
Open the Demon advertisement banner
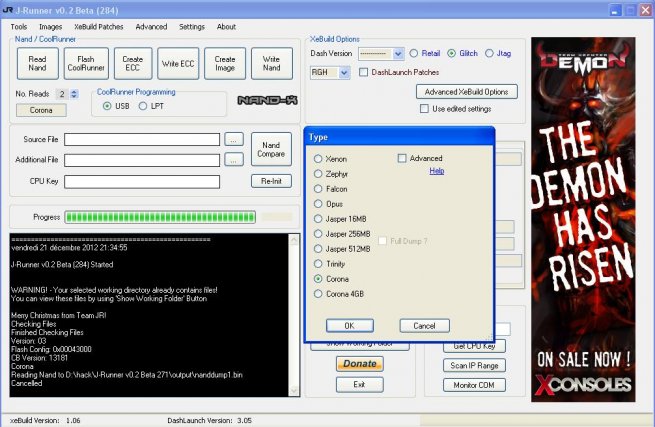click(584, 217)
